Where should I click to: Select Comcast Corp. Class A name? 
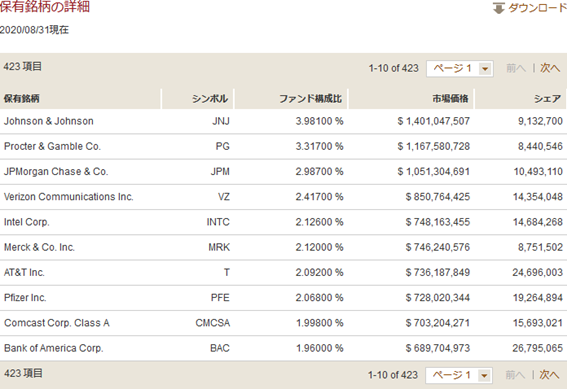57,323
